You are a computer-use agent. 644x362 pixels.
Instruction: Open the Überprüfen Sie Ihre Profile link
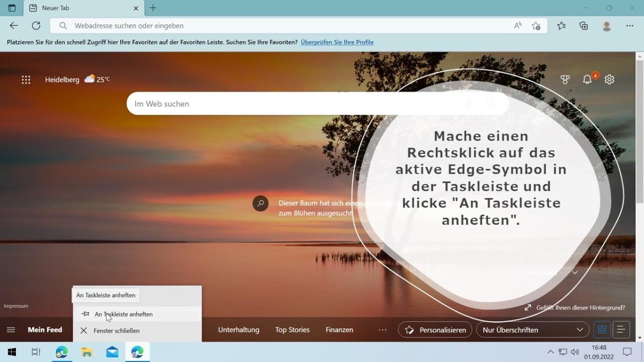tap(337, 42)
